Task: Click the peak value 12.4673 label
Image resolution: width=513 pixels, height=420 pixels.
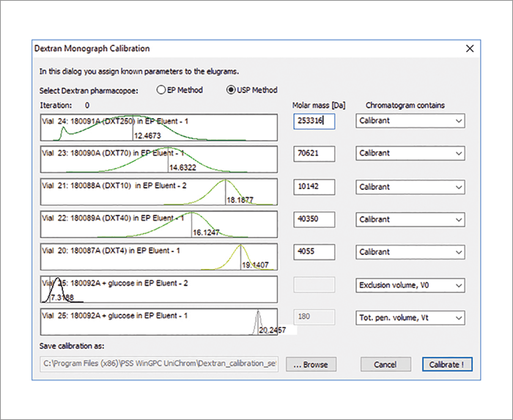Action: pos(147,136)
